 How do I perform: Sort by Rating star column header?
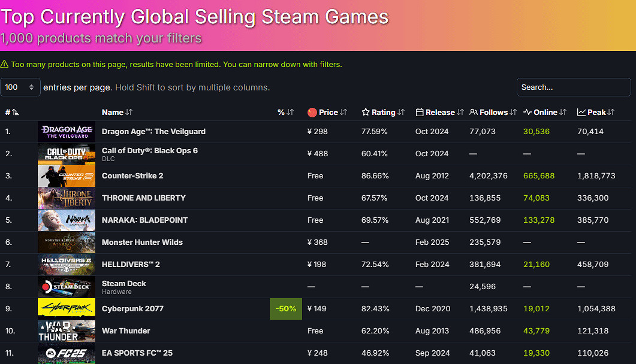(383, 112)
